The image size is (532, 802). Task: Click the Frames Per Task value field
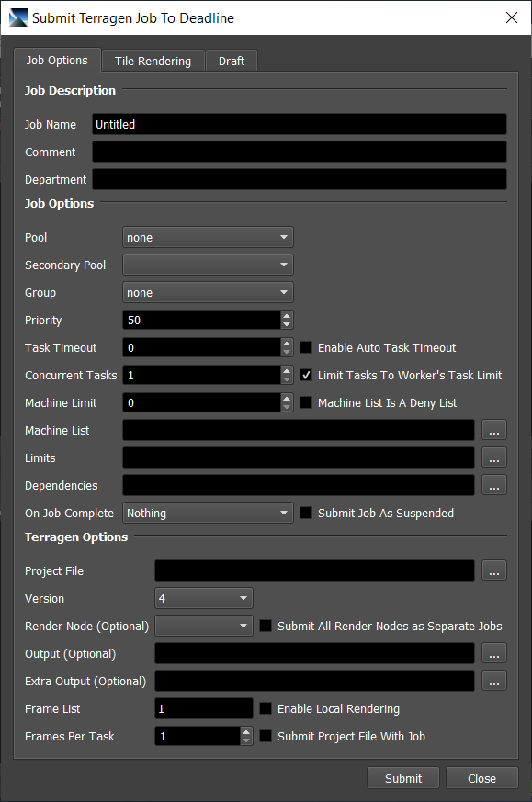tap(198, 737)
